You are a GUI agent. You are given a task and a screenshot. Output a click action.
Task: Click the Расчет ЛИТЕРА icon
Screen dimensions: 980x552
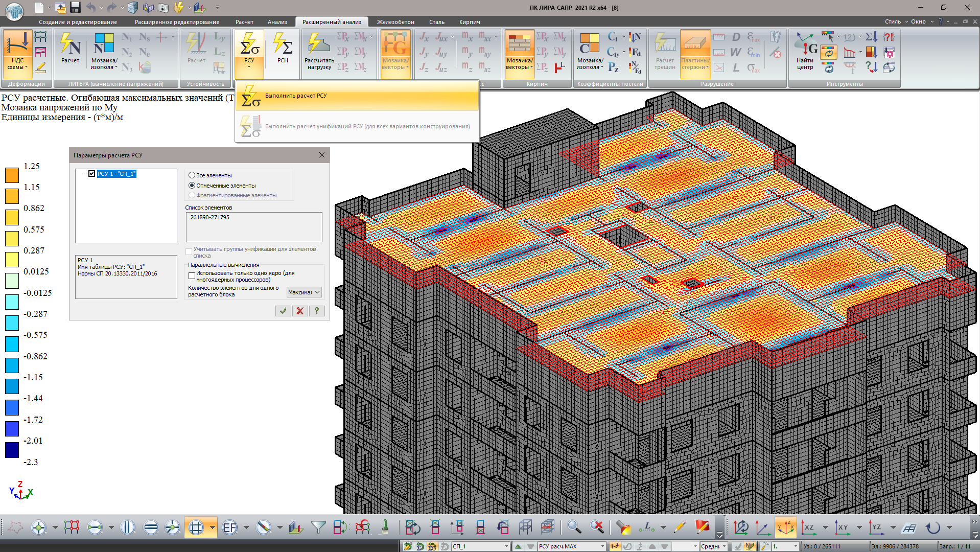click(70, 45)
